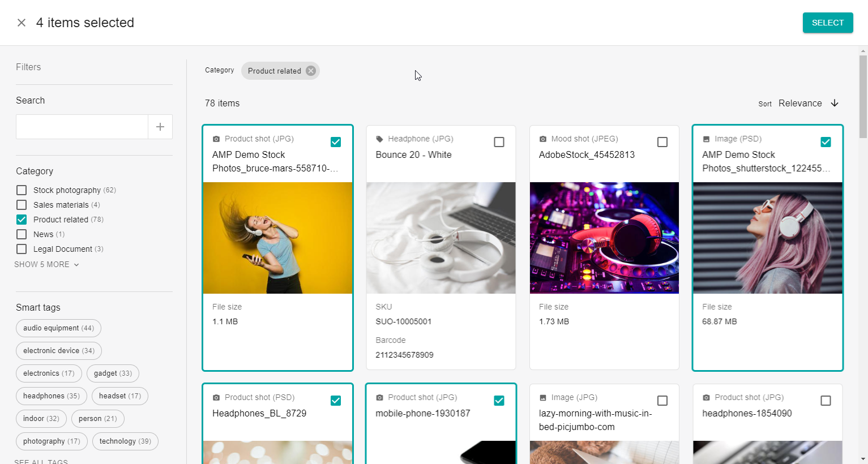Open the DJ mixer headphones thumbnail
Viewport: 868px width, 464px height.
tap(604, 238)
